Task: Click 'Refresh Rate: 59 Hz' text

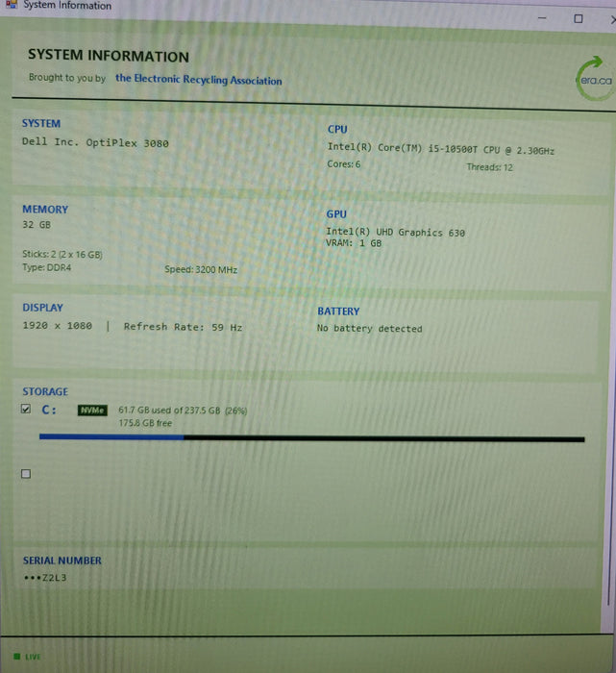Action: (183, 327)
